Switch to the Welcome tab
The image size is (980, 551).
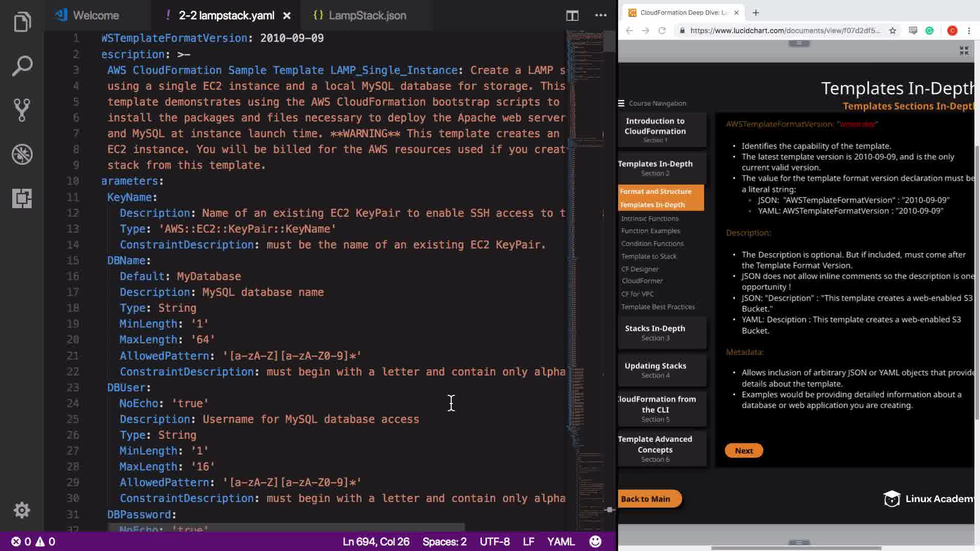pos(95,15)
